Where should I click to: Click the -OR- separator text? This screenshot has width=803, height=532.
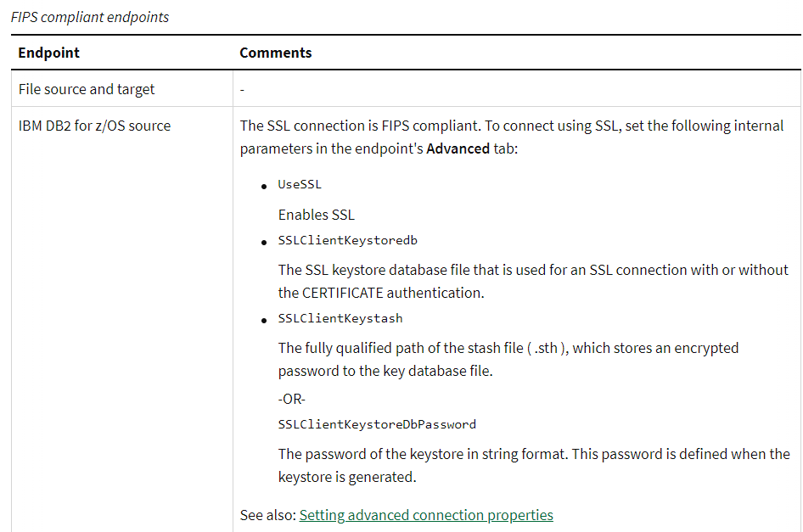291,399
